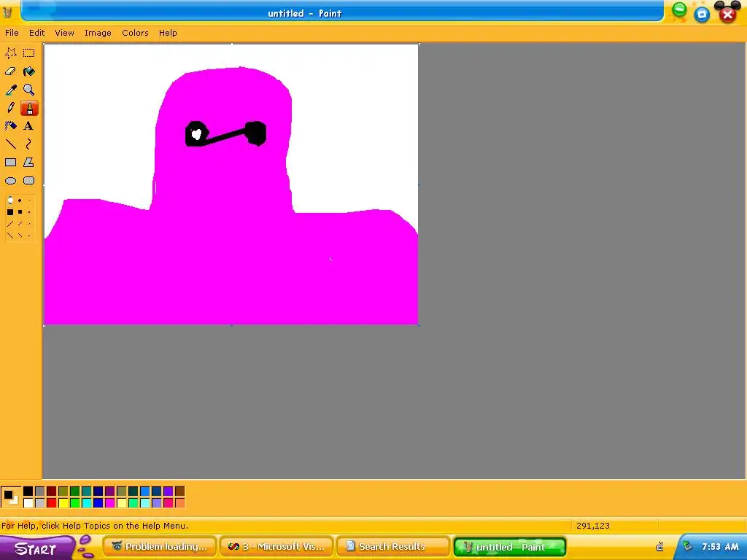This screenshot has width=747, height=560.
Task: Pick the straight Line tool
Action: tap(10, 144)
